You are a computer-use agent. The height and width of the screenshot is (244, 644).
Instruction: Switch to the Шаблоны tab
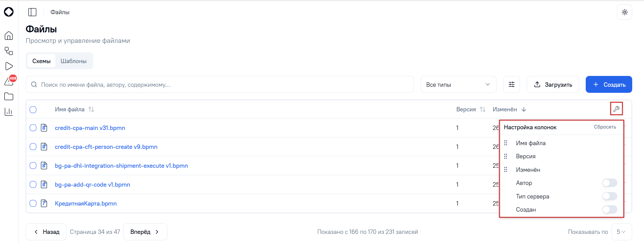click(73, 61)
